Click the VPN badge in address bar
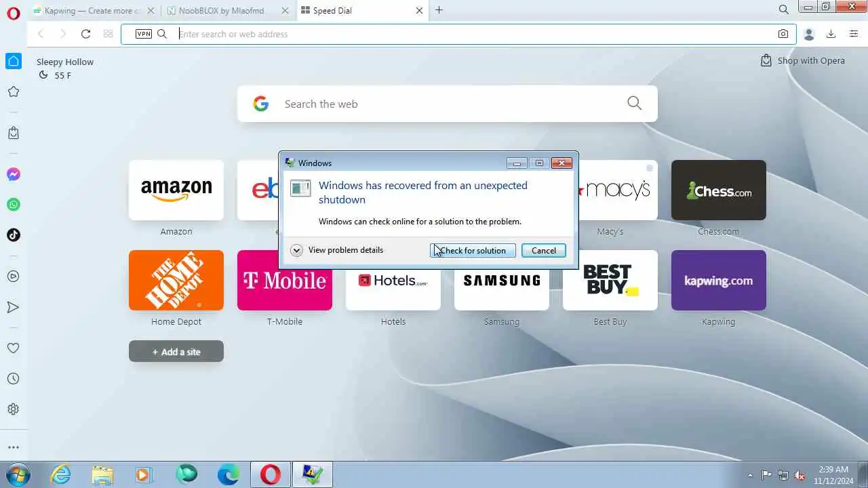868x488 pixels. tap(144, 34)
